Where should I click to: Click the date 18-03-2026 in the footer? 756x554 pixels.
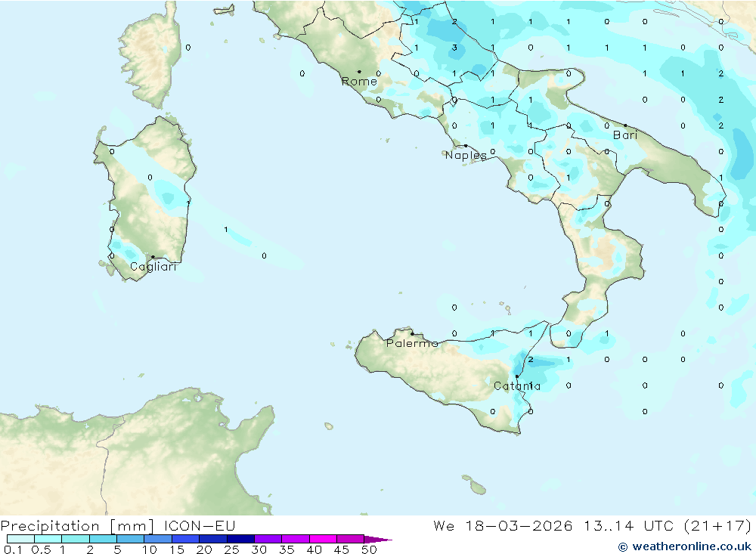pos(519,525)
